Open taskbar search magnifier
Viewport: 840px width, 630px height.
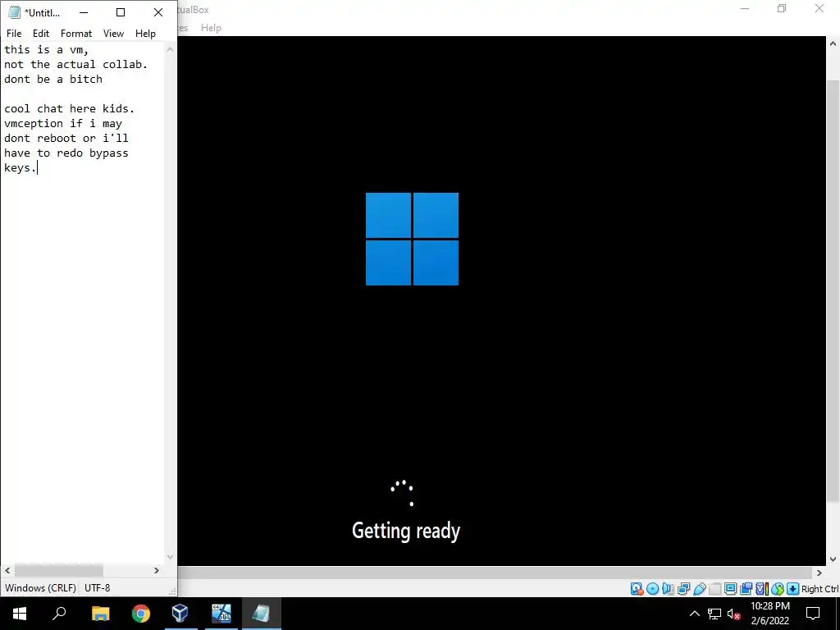pyautogui.click(x=59, y=614)
